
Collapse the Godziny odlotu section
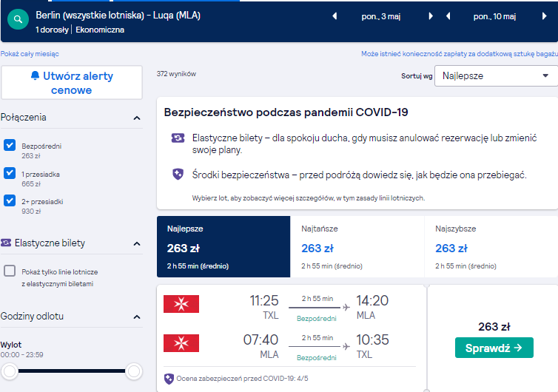tap(137, 317)
